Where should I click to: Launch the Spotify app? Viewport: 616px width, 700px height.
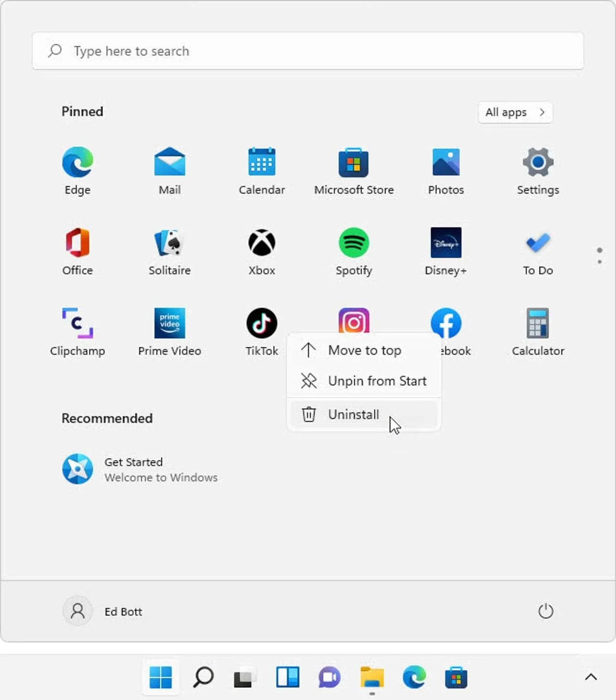coord(354,250)
